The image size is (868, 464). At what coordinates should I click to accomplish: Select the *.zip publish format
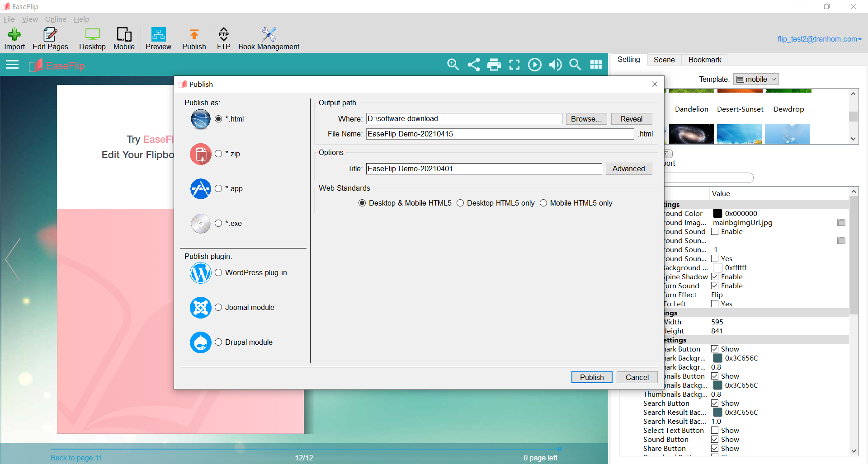pyautogui.click(x=218, y=154)
